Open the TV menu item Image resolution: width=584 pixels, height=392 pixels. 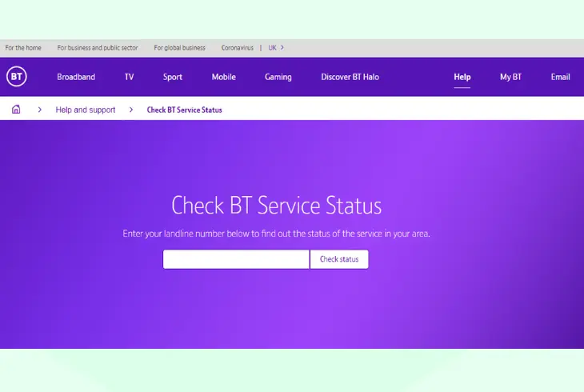[129, 77]
